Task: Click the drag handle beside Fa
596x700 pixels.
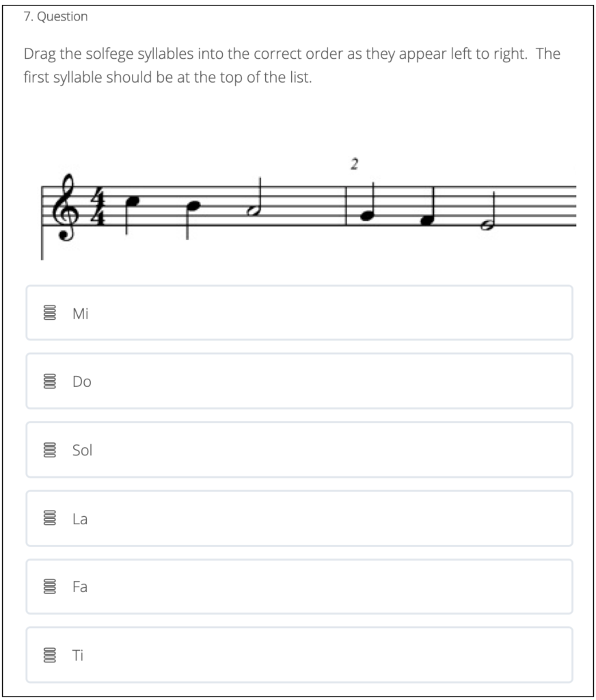Action: pos(49,587)
